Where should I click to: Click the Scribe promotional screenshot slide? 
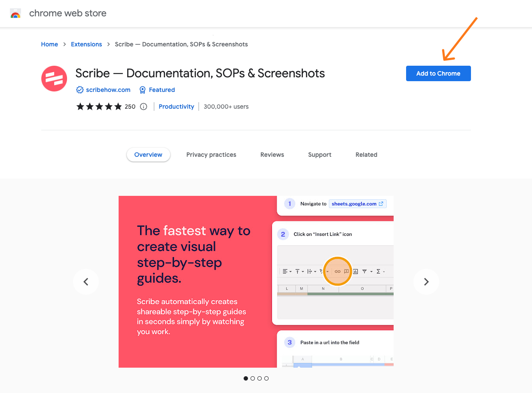pos(256,282)
